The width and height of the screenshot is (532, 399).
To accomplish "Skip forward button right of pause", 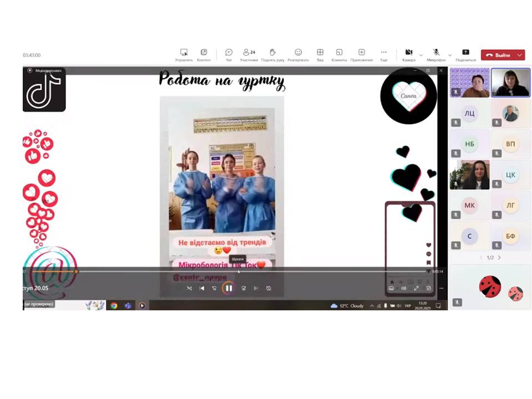I will tap(244, 288).
